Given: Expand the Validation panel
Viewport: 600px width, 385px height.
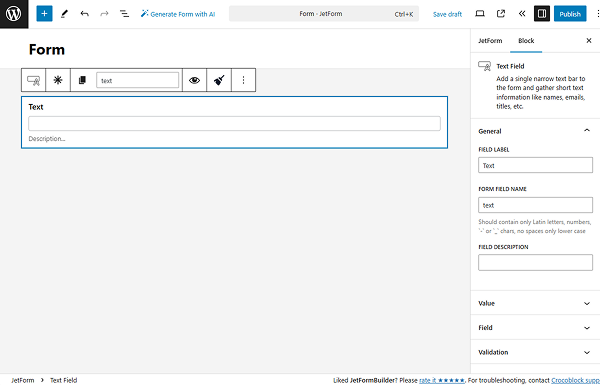Looking at the screenshot, I should coord(535,352).
